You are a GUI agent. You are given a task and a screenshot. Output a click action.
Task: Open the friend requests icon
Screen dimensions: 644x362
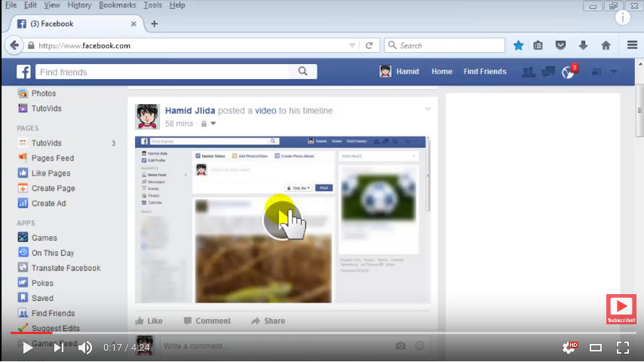coord(528,72)
